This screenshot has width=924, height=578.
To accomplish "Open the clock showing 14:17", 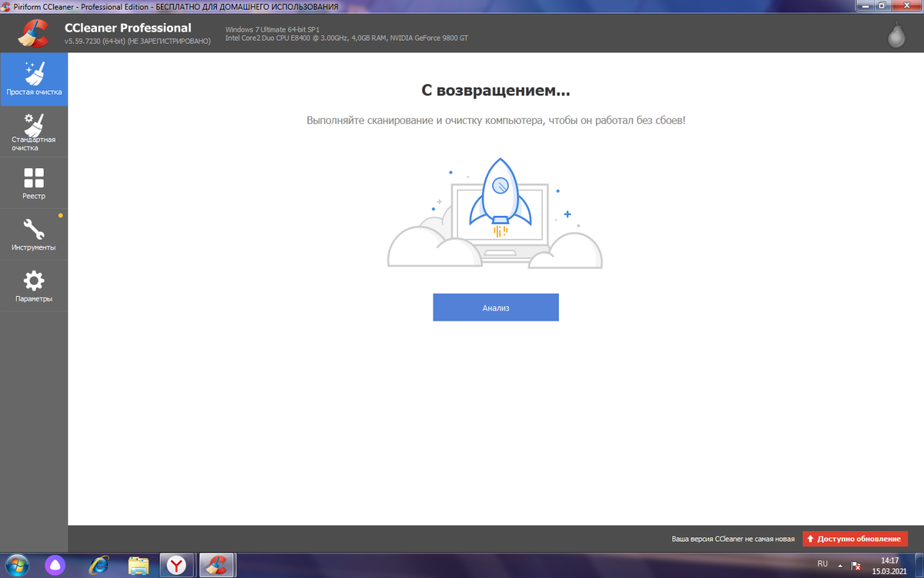I will click(889, 566).
